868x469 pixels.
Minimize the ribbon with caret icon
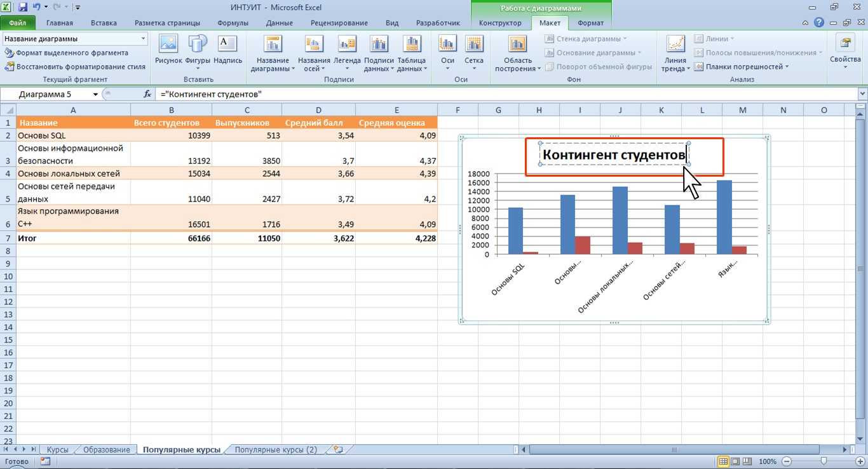point(806,23)
